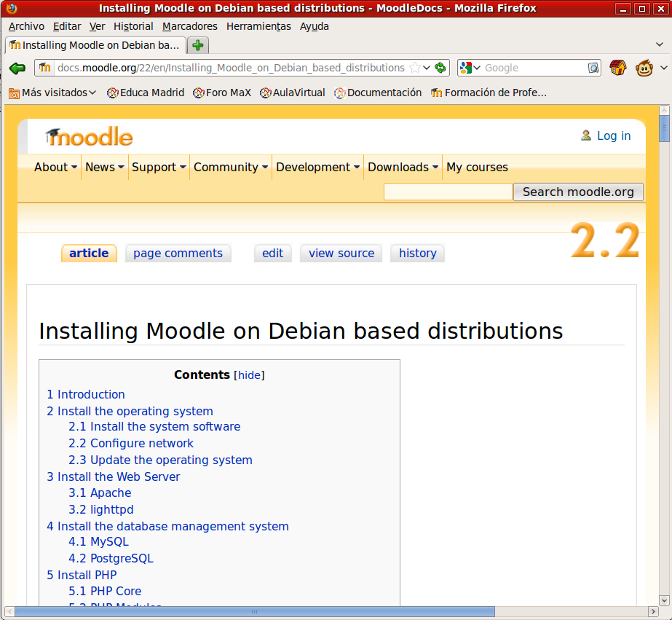Click the monkey face toolbar icon
The height and width of the screenshot is (620, 672).
[644, 68]
